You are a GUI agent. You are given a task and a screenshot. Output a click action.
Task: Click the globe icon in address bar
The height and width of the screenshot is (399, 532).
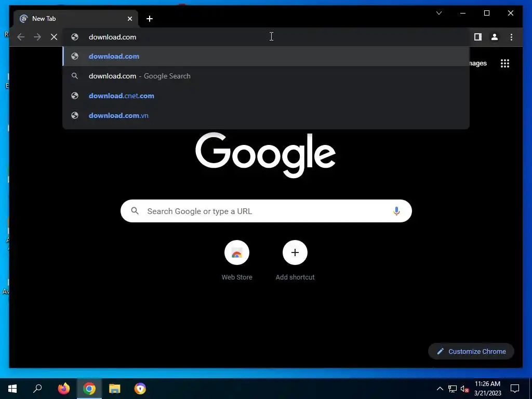pos(75,37)
